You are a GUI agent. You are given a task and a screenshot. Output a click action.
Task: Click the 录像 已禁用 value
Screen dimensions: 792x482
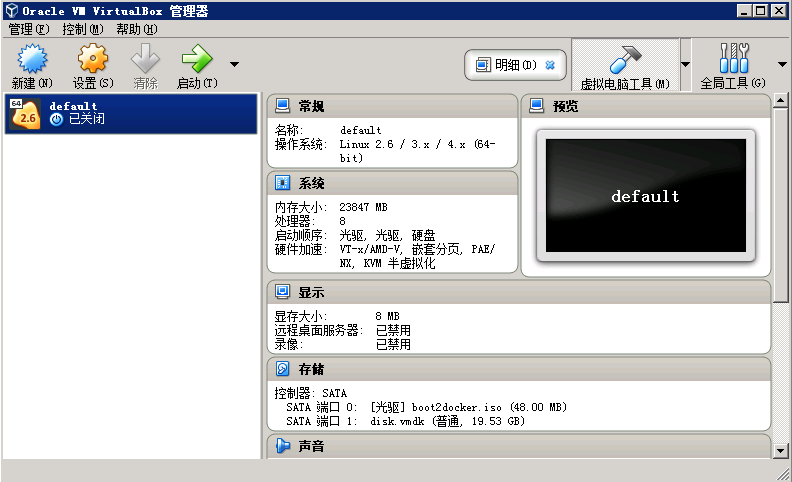click(393, 345)
